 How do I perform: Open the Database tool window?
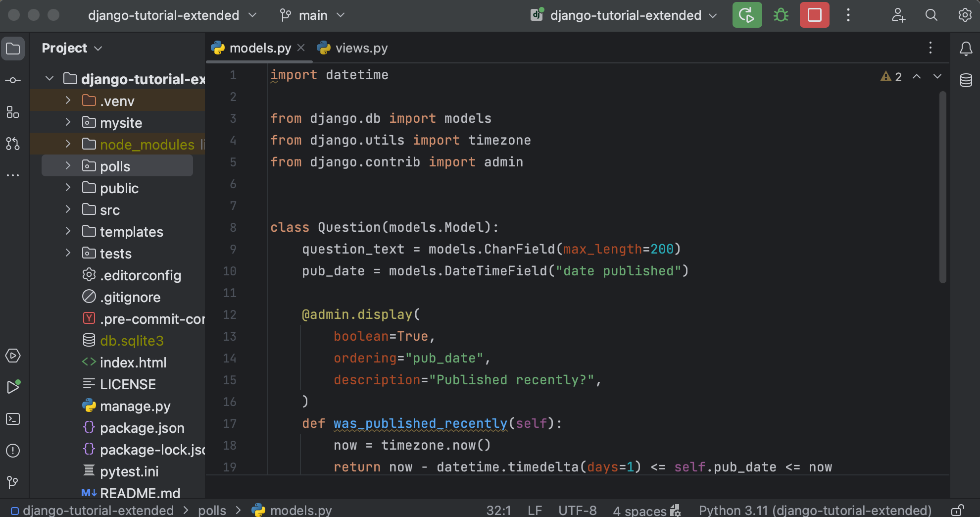pos(966,80)
